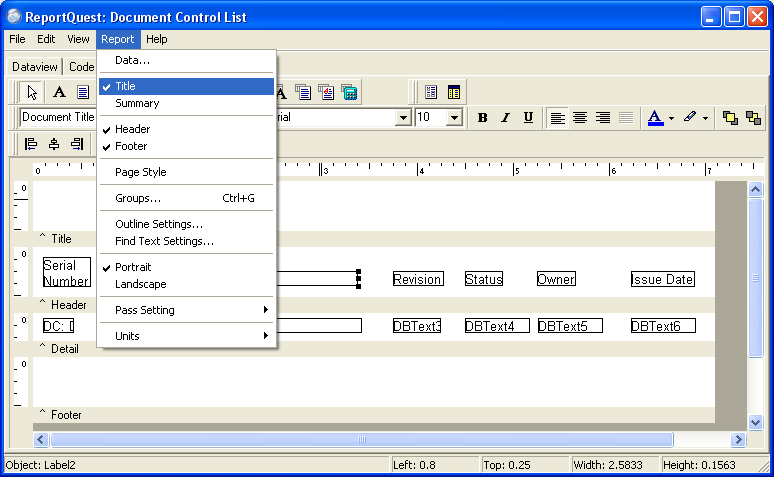Open the highlight color dropdown arrow
Viewport: 774px width, 477px height.
click(x=705, y=118)
